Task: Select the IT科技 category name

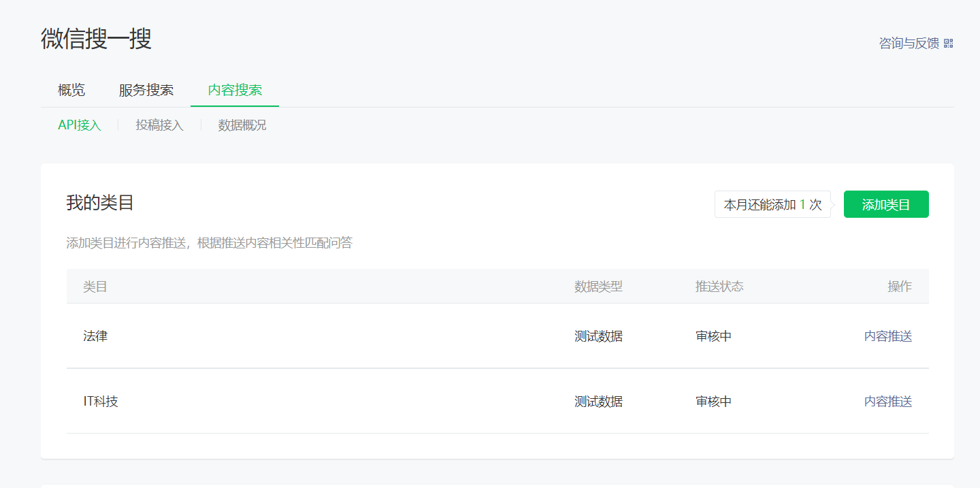Action: coord(101,401)
